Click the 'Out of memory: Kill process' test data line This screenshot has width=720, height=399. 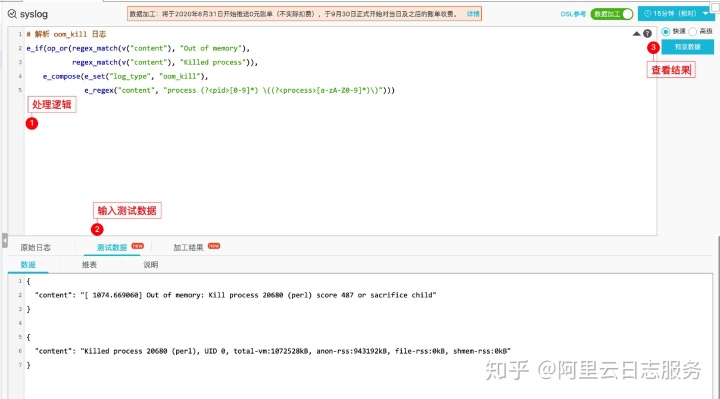236,295
